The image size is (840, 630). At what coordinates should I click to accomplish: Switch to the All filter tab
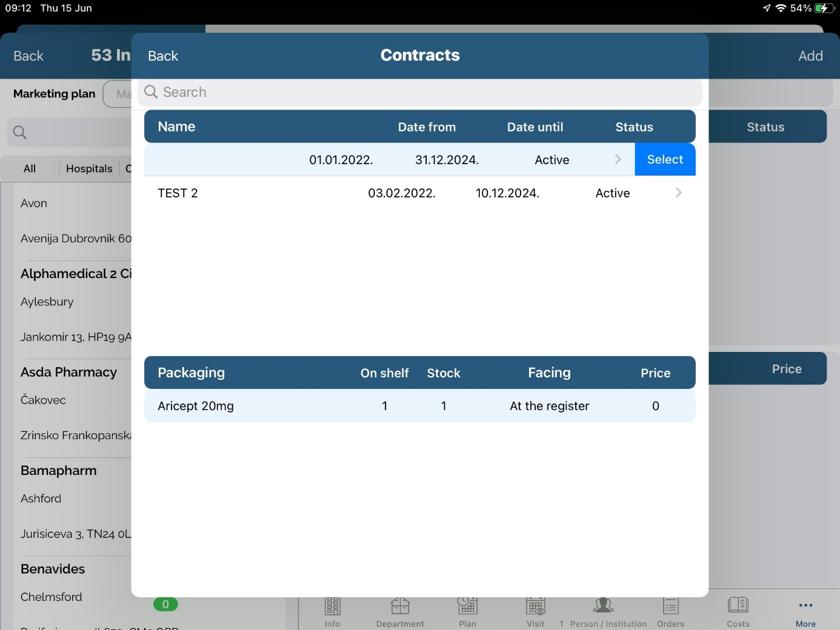(x=30, y=168)
